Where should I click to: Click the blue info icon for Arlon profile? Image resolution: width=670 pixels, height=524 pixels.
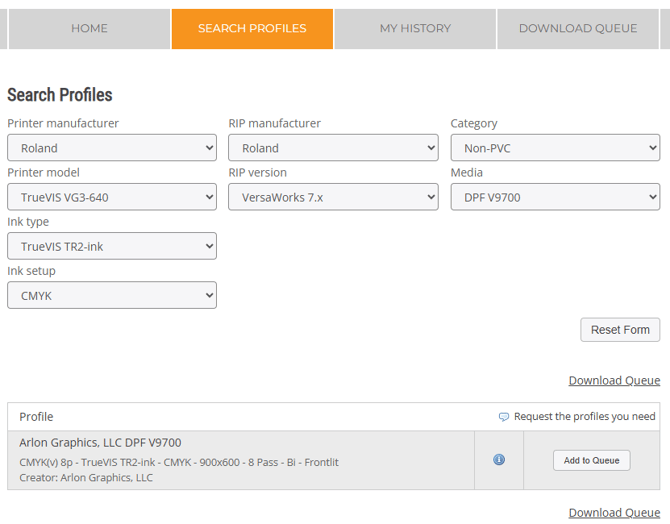point(499,460)
